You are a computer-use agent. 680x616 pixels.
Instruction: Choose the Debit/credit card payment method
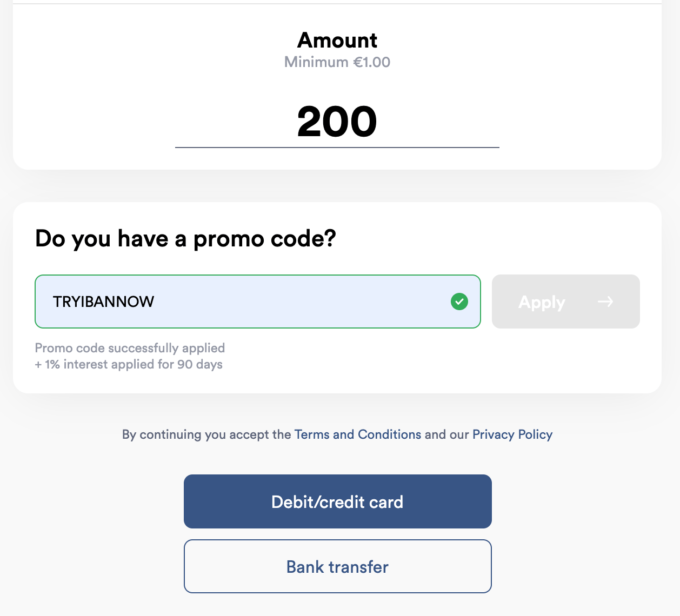pos(337,501)
